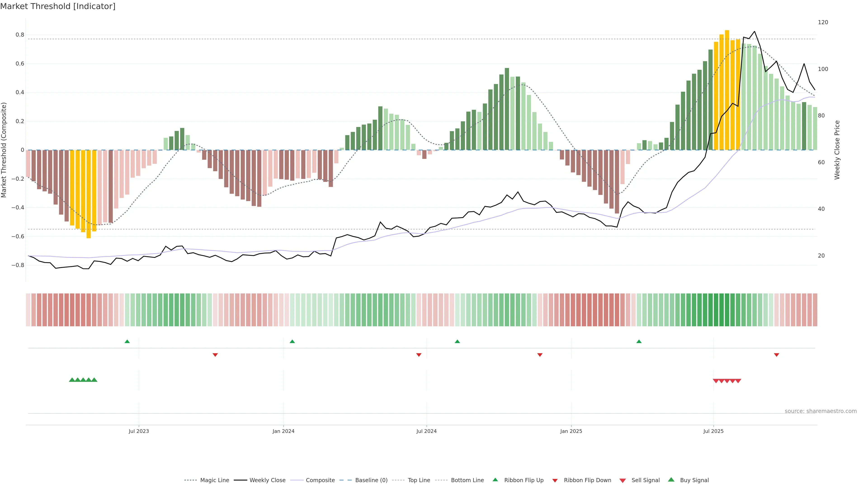Click the Ribbon Flip Up legend triangle icon
Image resolution: width=868 pixels, height=488 pixels.
coord(495,480)
